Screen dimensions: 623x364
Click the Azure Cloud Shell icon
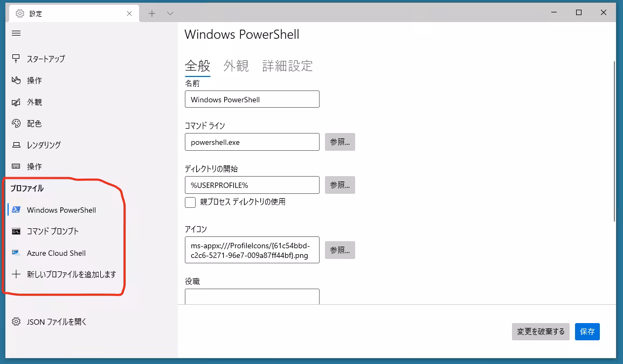coord(16,253)
